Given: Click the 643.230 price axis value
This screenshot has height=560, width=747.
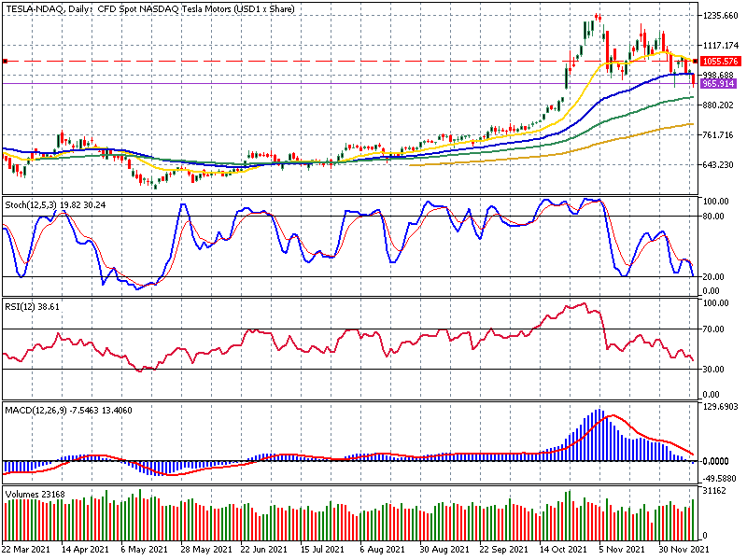Looking at the screenshot, I should pyautogui.click(x=718, y=165).
